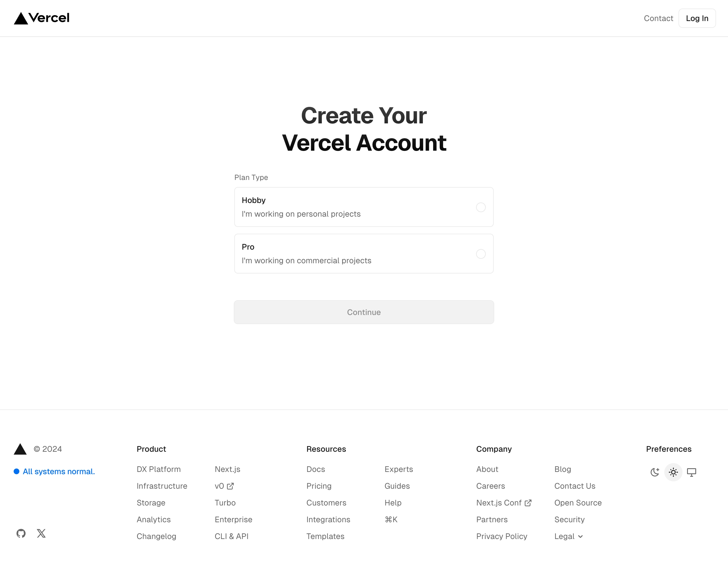The height and width of the screenshot is (572, 728).
Task: Open the Storage footer link
Action: click(151, 503)
